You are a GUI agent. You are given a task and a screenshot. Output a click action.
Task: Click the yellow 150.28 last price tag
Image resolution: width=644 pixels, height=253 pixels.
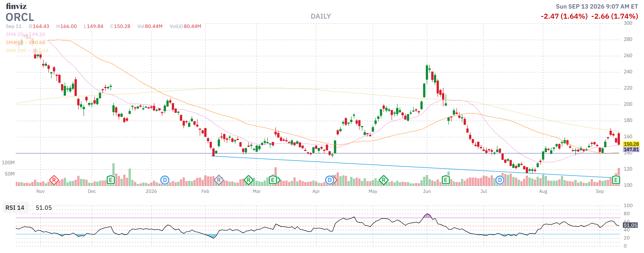pyautogui.click(x=631, y=144)
